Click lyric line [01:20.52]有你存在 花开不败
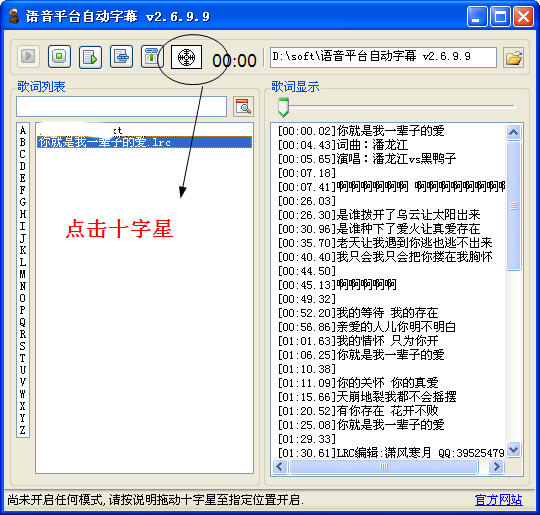This screenshot has height=515, width=540. click(x=358, y=411)
